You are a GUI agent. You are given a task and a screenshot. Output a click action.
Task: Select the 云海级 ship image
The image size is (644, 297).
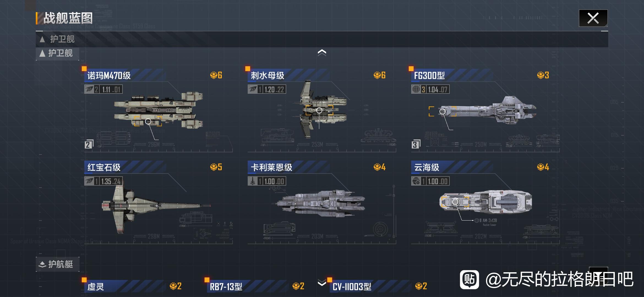pyautogui.click(x=486, y=201)
